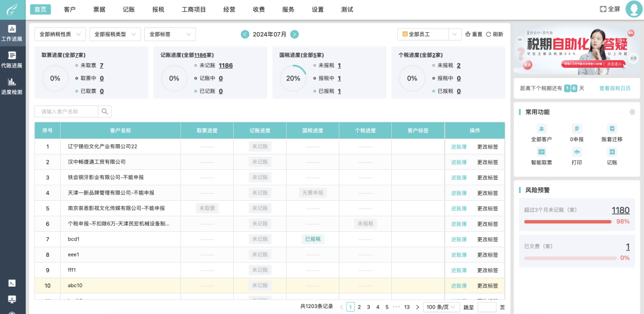Expand the 全部报税类型 dropdown
The width and height of the screenshot is (644, 314).
click(x=115, y=35)
